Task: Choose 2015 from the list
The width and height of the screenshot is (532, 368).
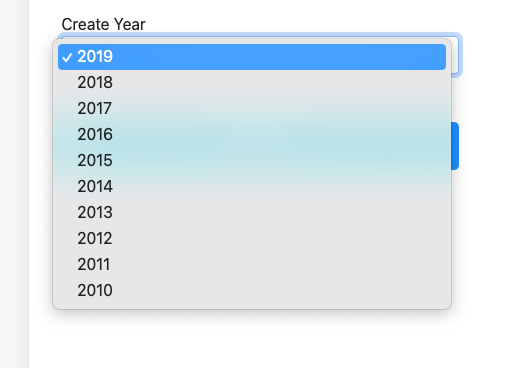Action: 252,160
